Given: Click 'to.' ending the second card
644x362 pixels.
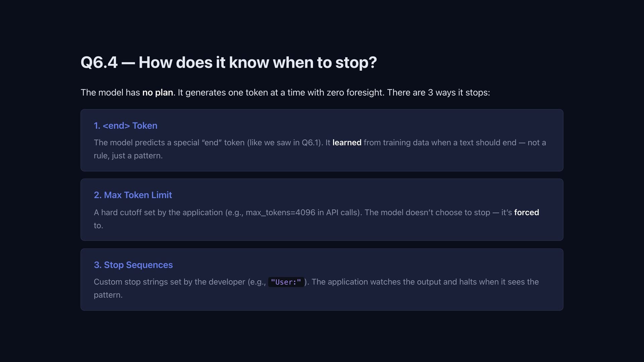Looking at the screenshot, I should (x=98, y=226).
